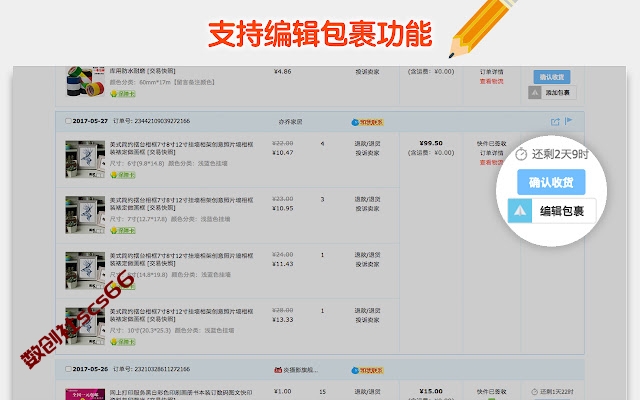The height and width of the screenshot is (400, 640).
Task: Open Wangwang contact badge for order 2017-05-27
Action: tap(367, 122)
